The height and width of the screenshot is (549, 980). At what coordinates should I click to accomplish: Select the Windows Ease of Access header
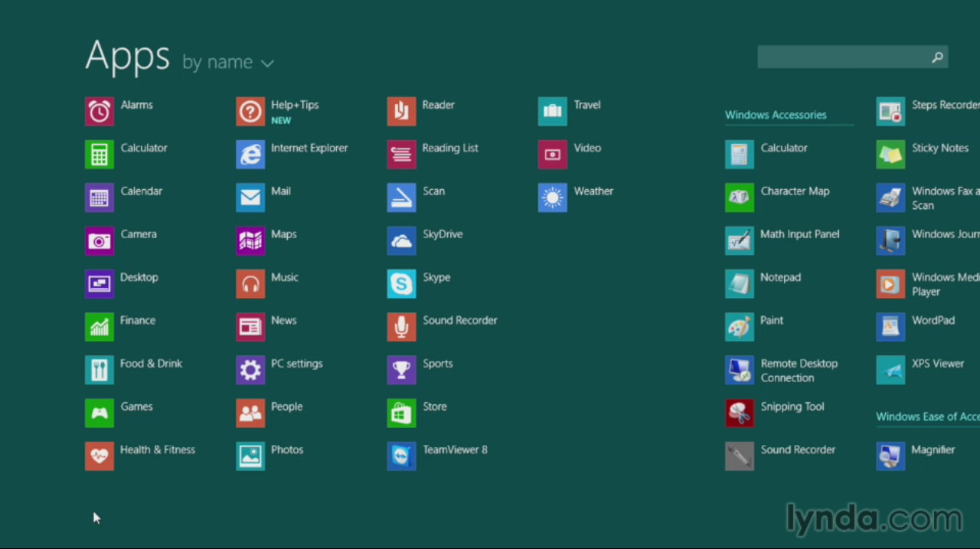click(x=928, y=417)
